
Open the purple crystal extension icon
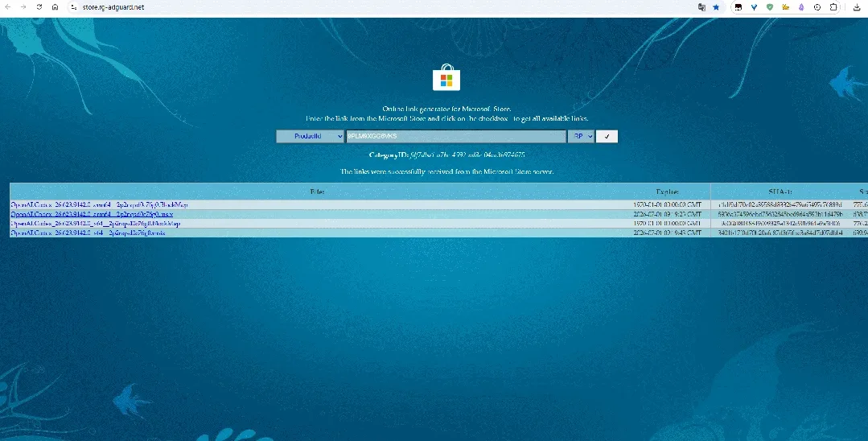[801, 7]
